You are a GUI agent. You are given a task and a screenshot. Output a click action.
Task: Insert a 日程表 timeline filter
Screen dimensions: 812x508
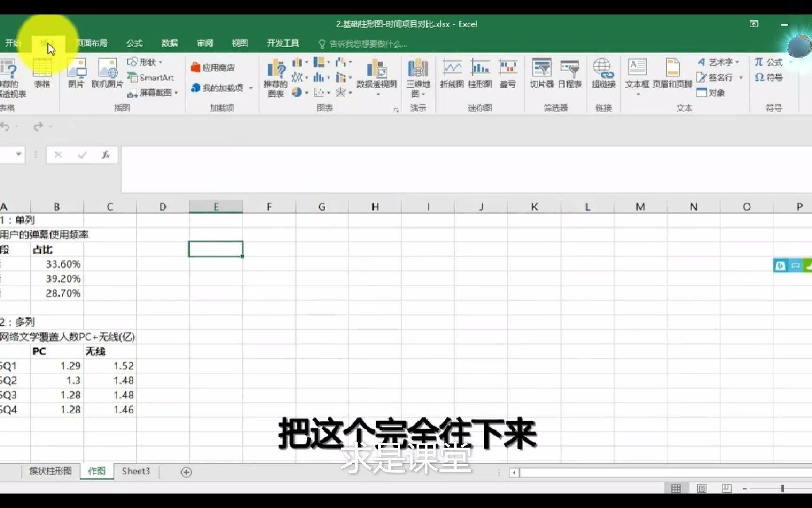tap(570, 73)
